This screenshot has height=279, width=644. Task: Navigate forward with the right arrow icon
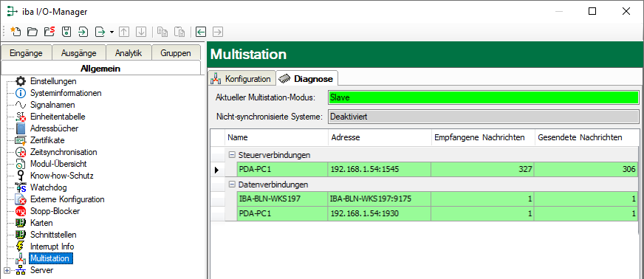click(218, 32)
